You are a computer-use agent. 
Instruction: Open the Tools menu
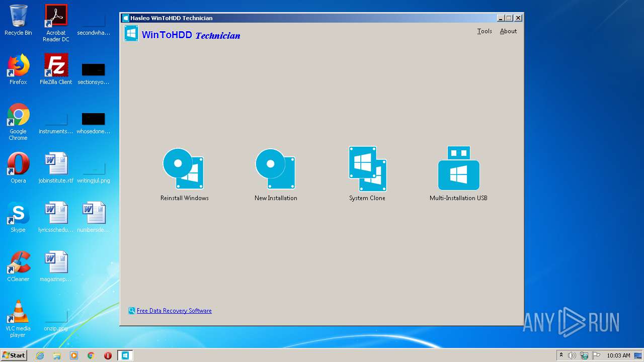[x=485, y=31]
